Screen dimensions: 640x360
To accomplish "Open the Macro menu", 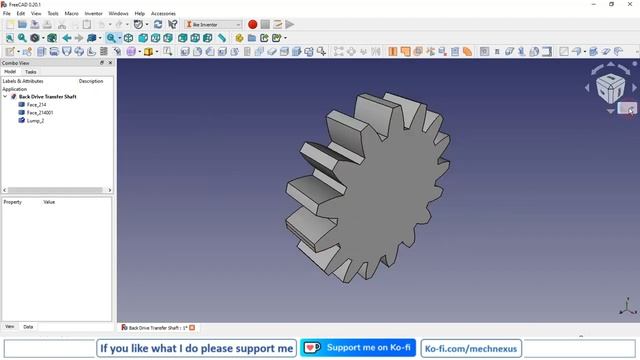I will pyautogui.click(x=71, y=13).
